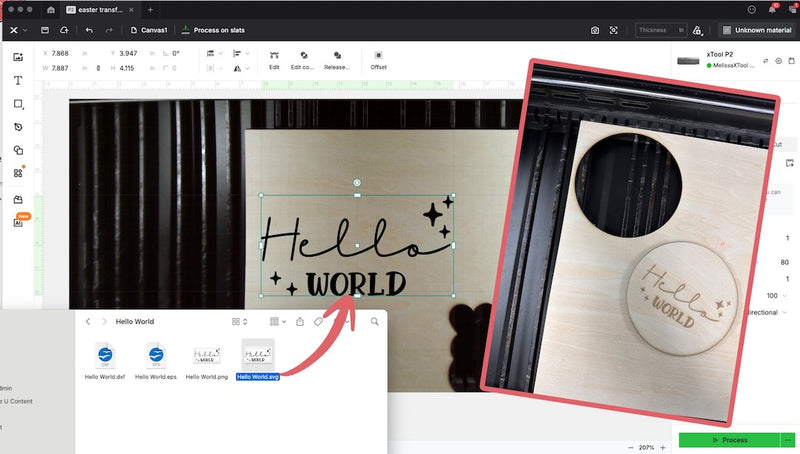
Task: Save the project with the save icon
Action: click(x=45, y=30)
